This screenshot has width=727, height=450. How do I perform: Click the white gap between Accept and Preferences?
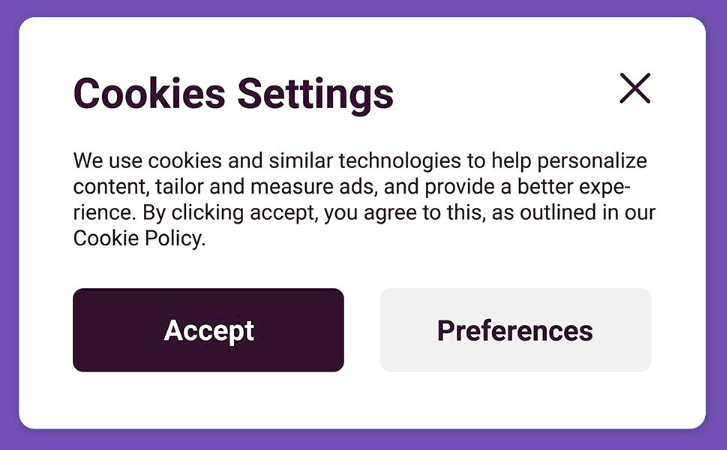pos(362,330)
